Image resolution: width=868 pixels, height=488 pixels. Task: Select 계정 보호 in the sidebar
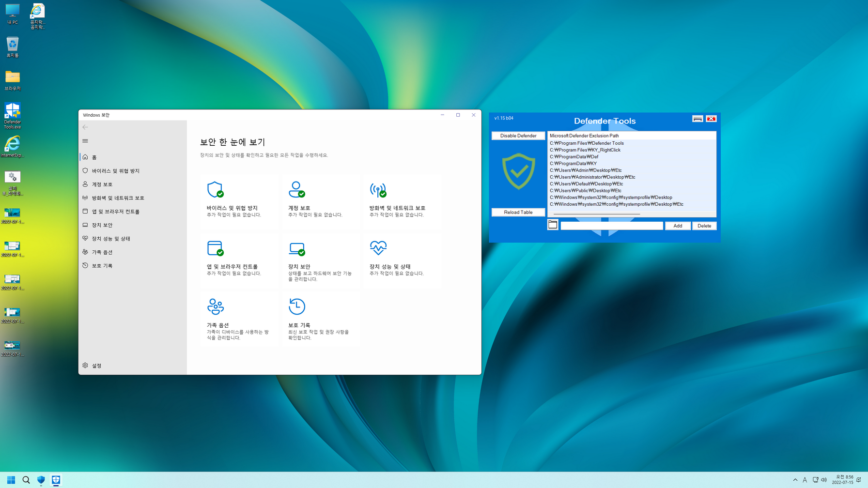click(133, 184)
